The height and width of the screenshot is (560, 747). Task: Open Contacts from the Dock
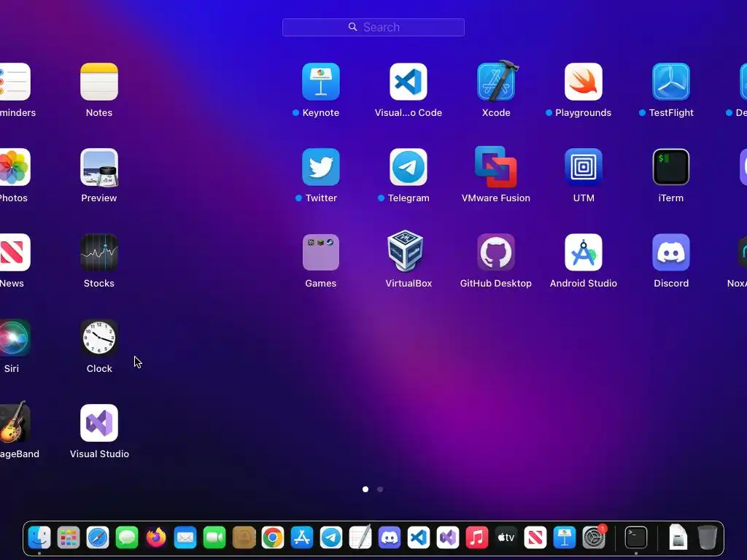pos(244,537)
